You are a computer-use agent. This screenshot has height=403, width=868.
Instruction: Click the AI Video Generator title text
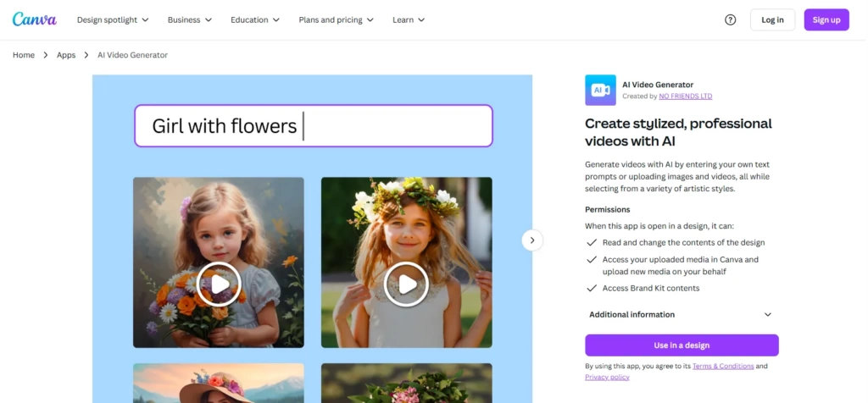tap(658, 85)
